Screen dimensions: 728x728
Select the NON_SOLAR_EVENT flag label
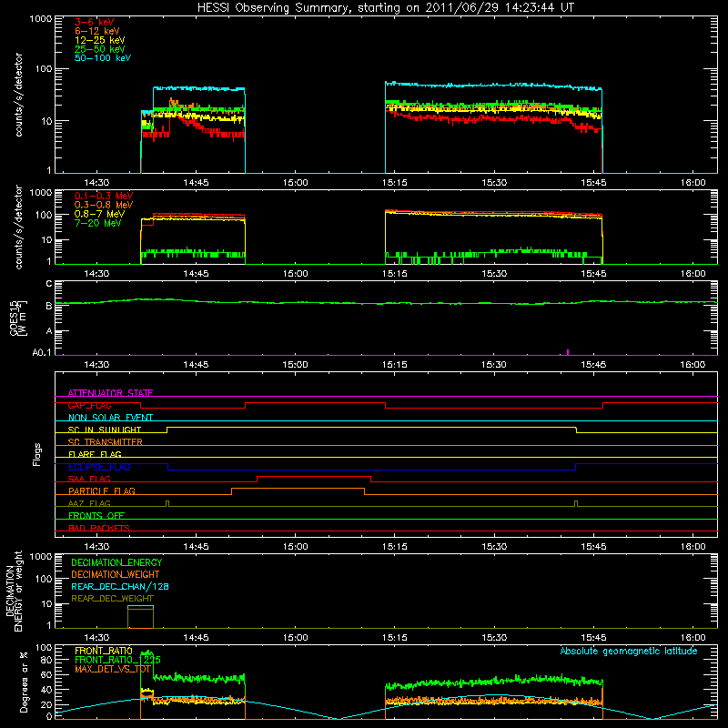(x=110, y=418)
